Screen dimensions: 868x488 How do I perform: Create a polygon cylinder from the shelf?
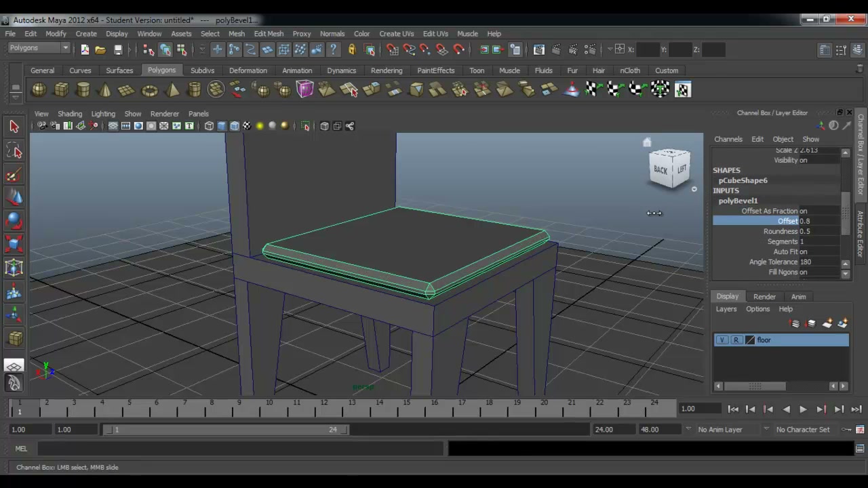click(x=83, y=89)
